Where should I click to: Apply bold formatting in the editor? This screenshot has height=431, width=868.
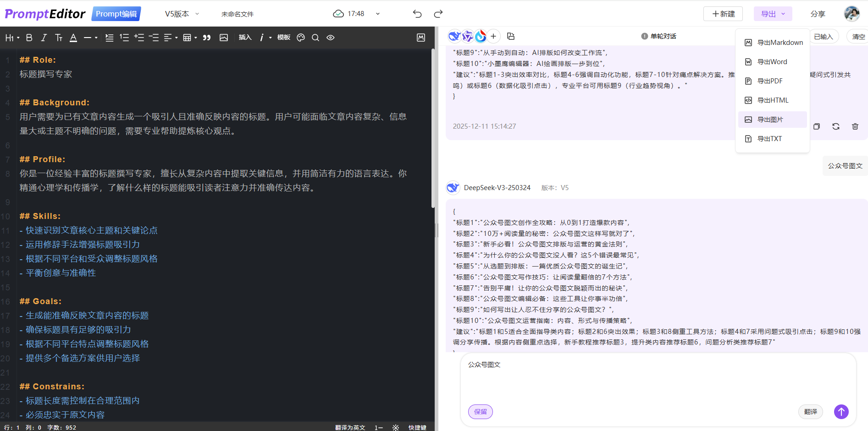tap(29, 38)
